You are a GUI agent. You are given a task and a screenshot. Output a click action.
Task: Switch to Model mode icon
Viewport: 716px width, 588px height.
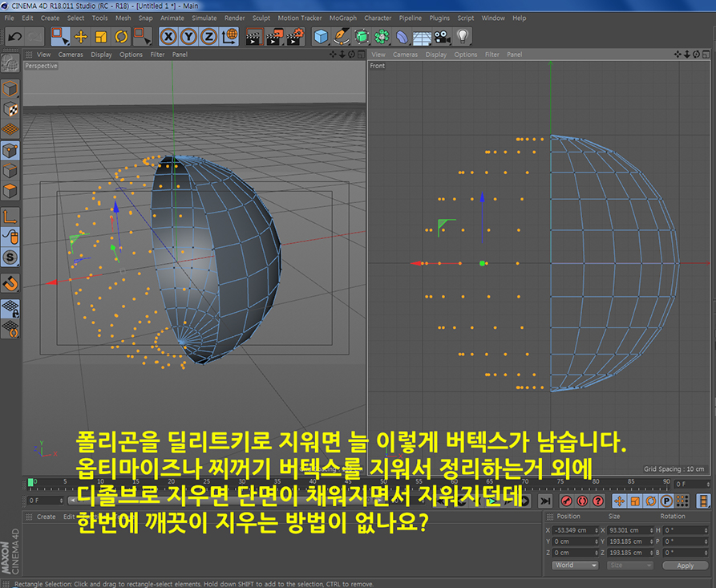coord(10,89)
